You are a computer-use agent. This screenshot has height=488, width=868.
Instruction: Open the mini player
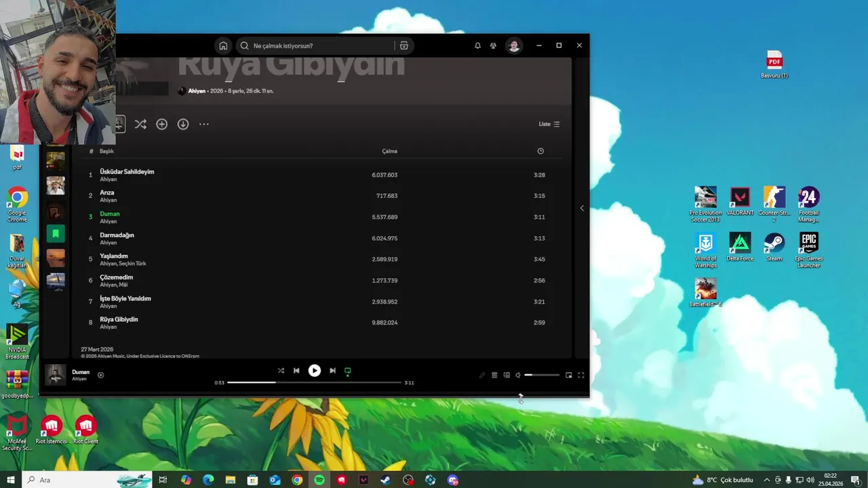[569, 375]
